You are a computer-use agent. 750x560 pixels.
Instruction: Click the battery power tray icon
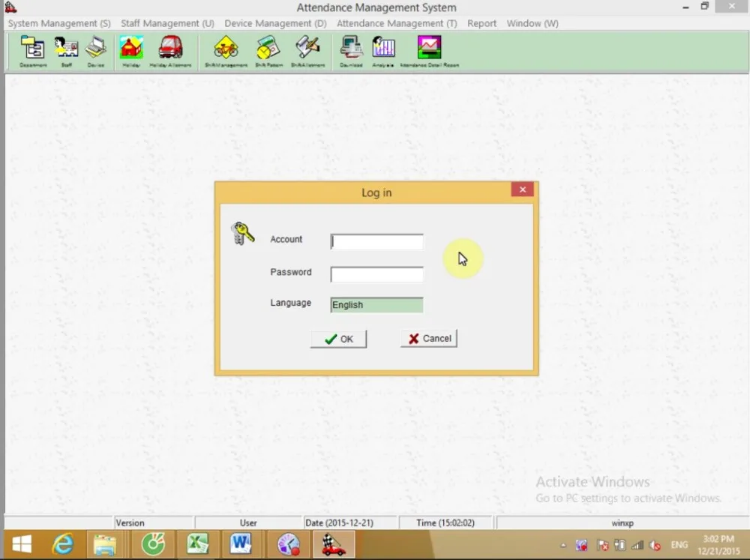tap(620, 545)
